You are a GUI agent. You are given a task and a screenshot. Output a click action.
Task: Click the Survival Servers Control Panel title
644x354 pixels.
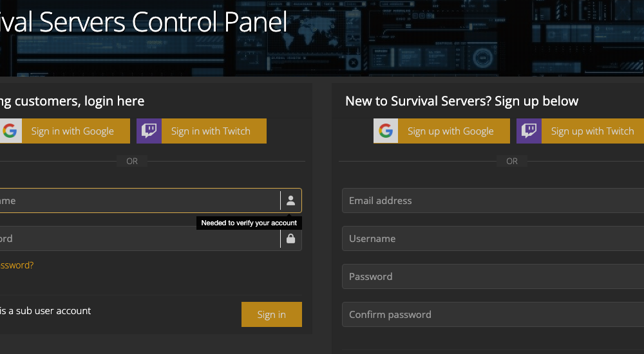(144, 22)
